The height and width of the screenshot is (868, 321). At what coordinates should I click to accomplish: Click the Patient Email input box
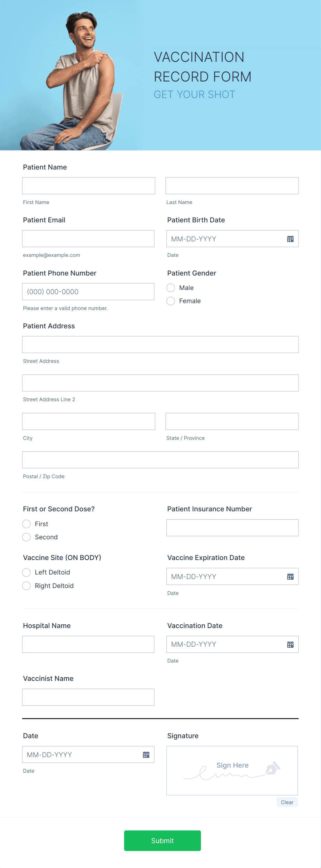(88, 239)
